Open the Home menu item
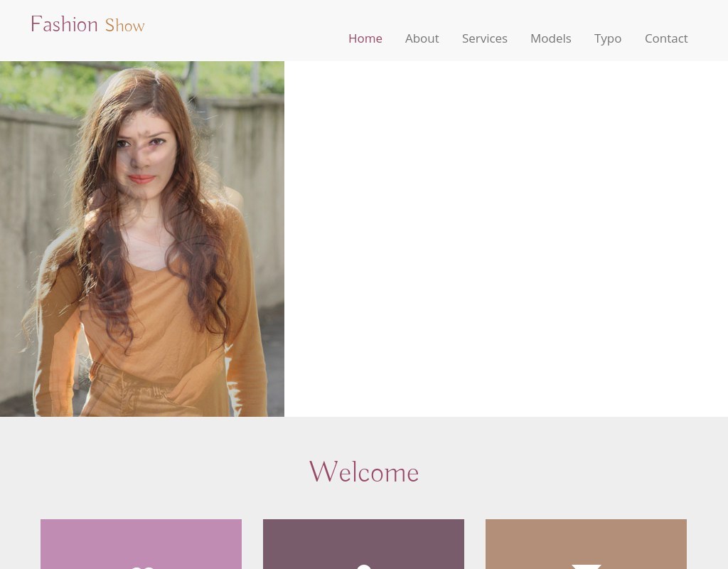 [365, 38]
